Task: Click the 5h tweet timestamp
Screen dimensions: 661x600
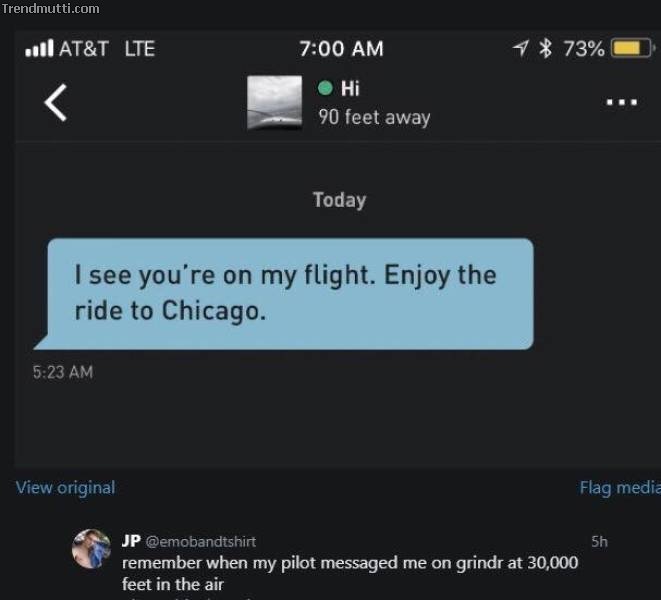Action: coord(599,541)
